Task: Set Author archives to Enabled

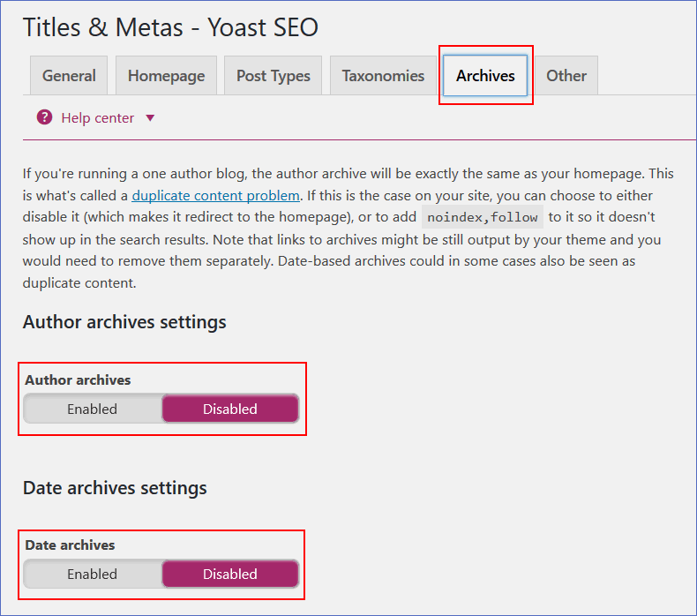Action: (93, 409)
